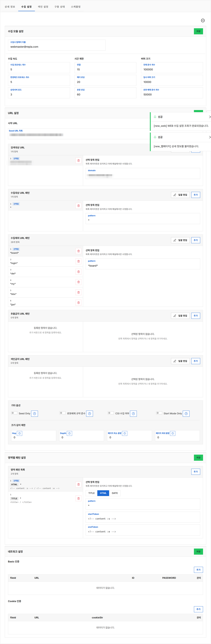
Task: Add a new 영역 패턴 목록 entry
Action: pos(196,472)
